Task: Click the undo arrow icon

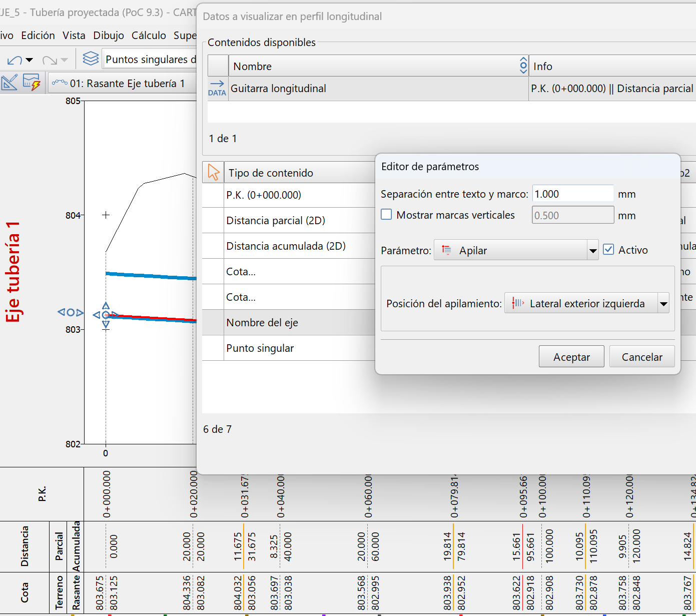Action: click(14, 61)
